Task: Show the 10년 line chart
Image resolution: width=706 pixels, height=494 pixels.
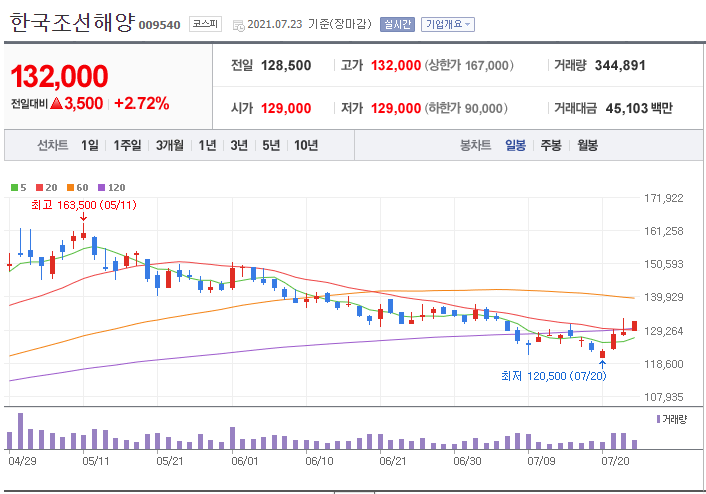Action: (x=306, y=145)
